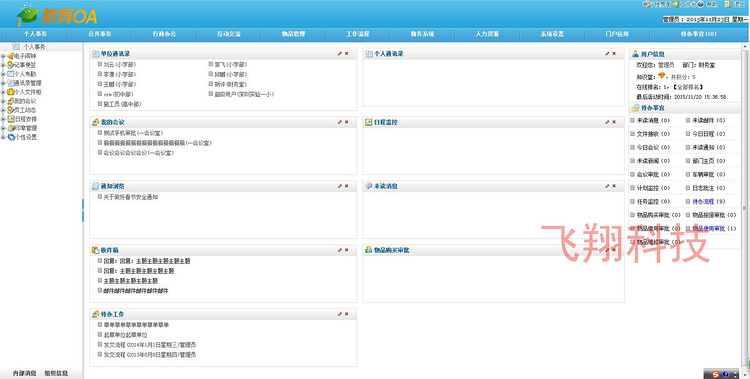Select 起草单位起草单位 in 待办工作
Image resolution: width=750 pixels, height=379 pixels.
pos(125,334)
